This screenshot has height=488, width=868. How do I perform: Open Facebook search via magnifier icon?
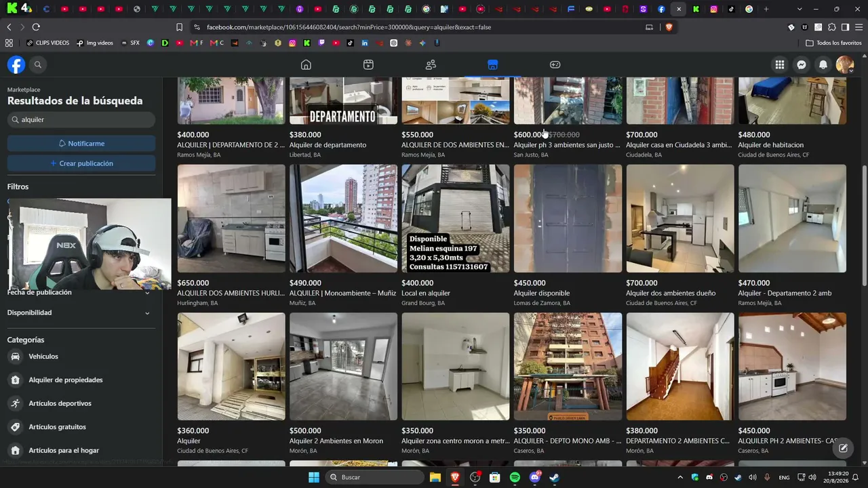coord(38,64)
